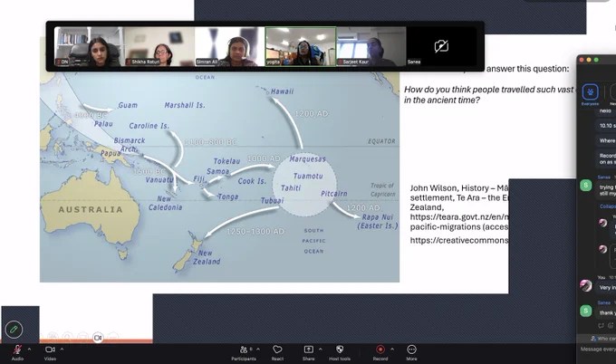
Task: Unmute the Audio microphone icon
Action: coord(17,350)
